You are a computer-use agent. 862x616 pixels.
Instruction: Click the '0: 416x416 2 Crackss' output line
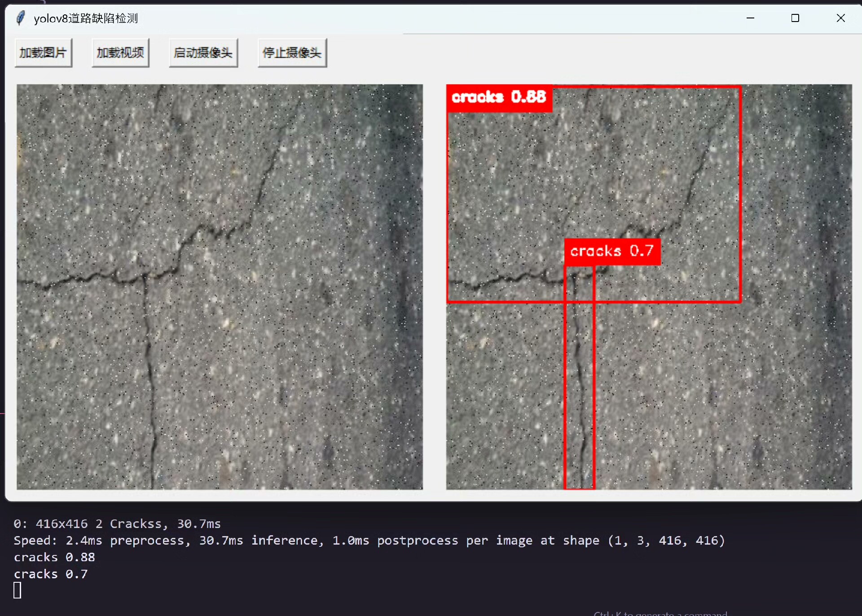tap(117, 524)
